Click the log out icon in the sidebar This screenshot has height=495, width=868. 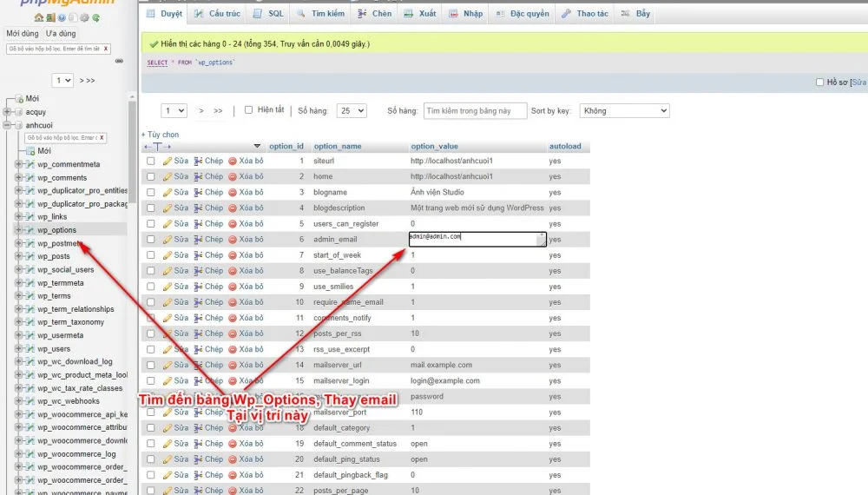click(x=50, y=17)
